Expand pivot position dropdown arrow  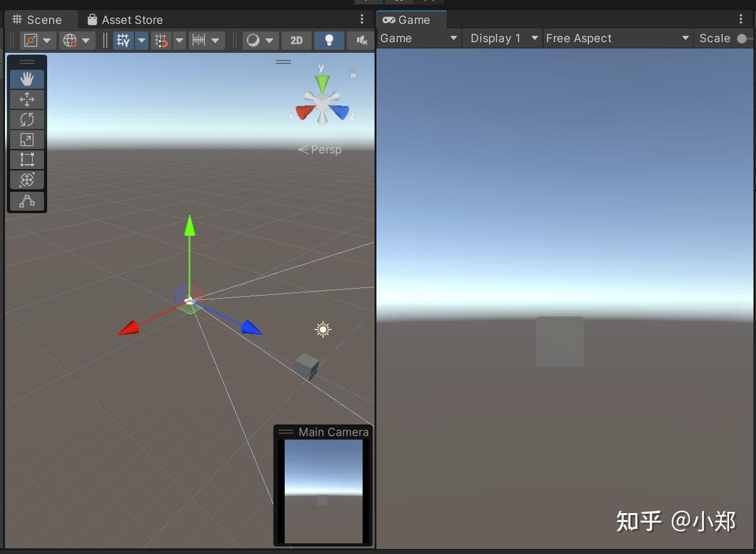click(47, 41)
